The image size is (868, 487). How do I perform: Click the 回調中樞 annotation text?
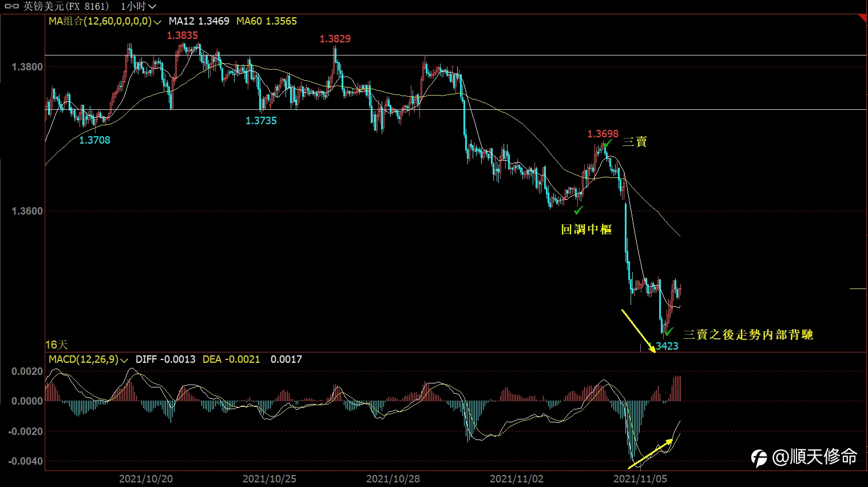tap(586, 229)
